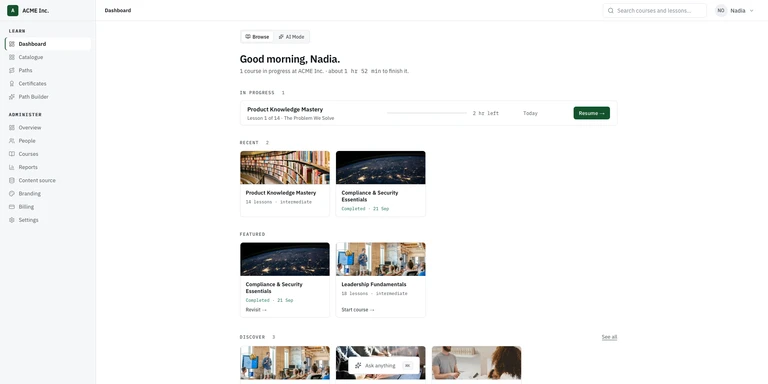
Task: Open the Featured Compliance & Security earth thumbnail
Action: point(285,259)
